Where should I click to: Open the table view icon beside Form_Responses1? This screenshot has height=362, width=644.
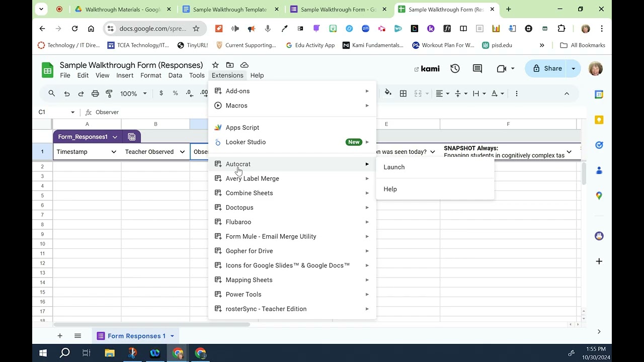point(132,137)
